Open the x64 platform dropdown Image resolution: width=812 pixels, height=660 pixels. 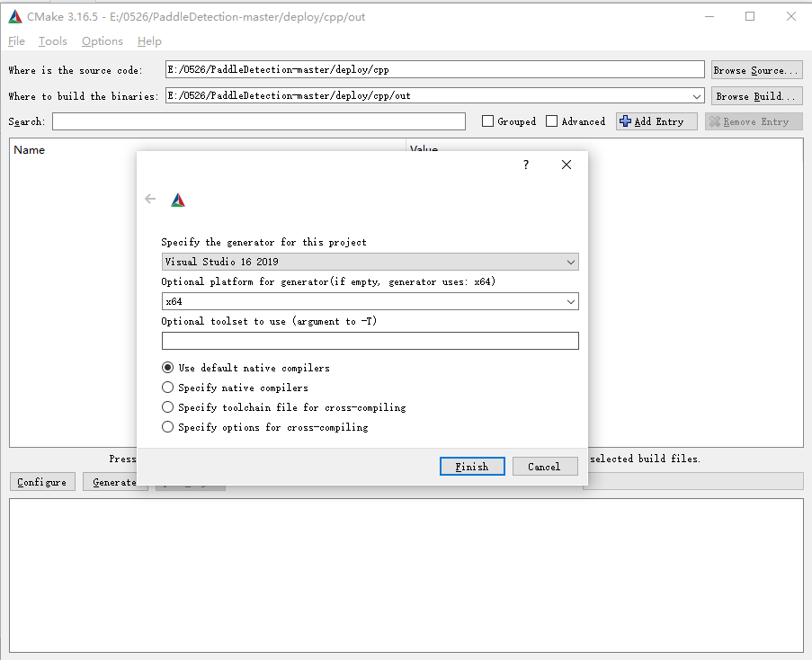click(370, 301)
